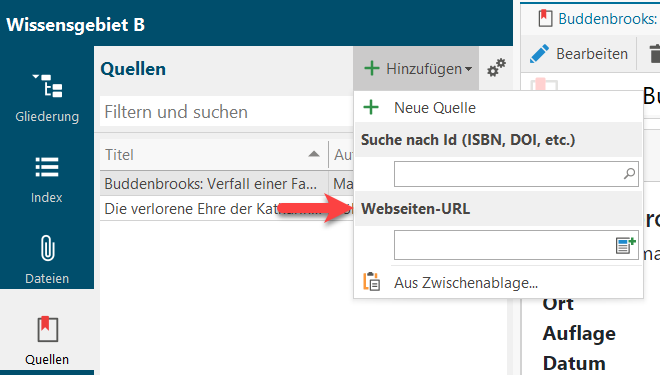Open the Gliederung outline view
660x375 pixels.
[x=47, y=98]
